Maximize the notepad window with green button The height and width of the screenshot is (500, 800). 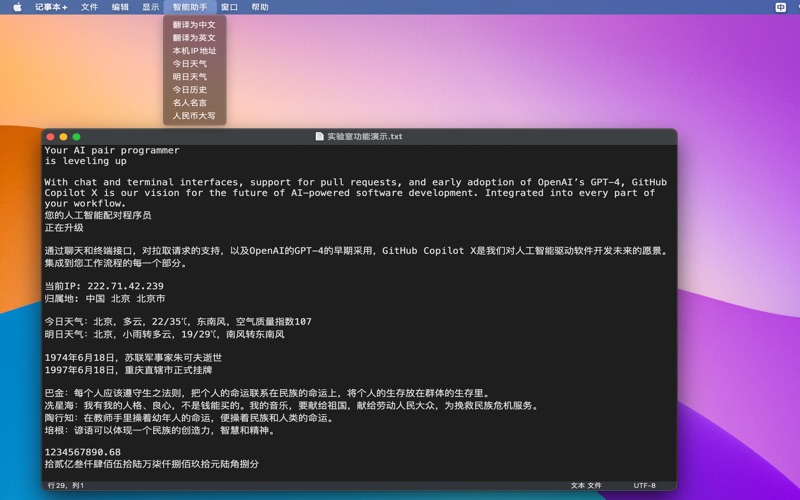point(77,137)
